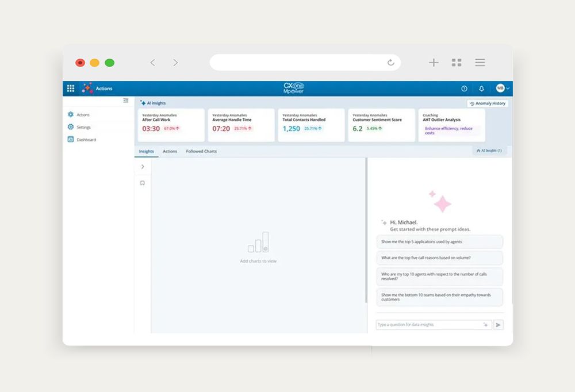Click the data insights question input field
Image resolution: width=575 pixels, height=392 pixels.
(428, 325)
